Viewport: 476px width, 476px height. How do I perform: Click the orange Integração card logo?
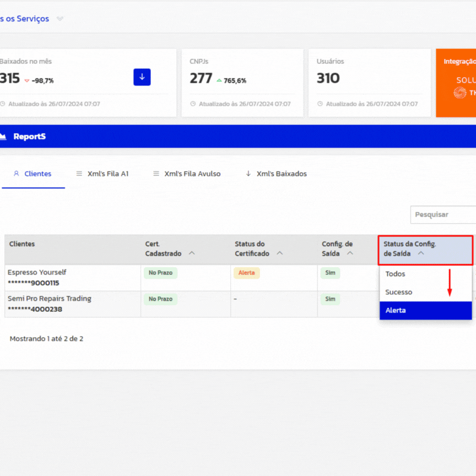[x=460, y=92]
